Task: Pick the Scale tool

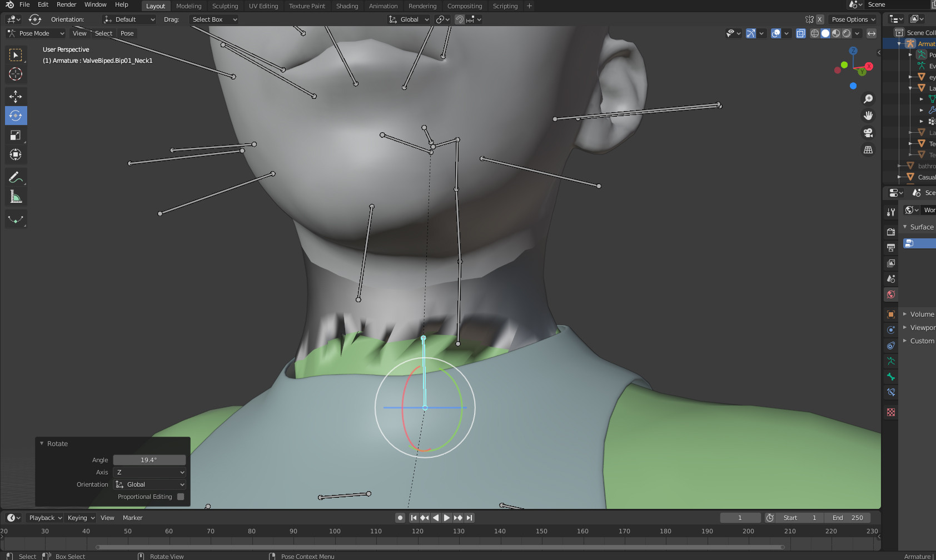Action: point(16,135)
